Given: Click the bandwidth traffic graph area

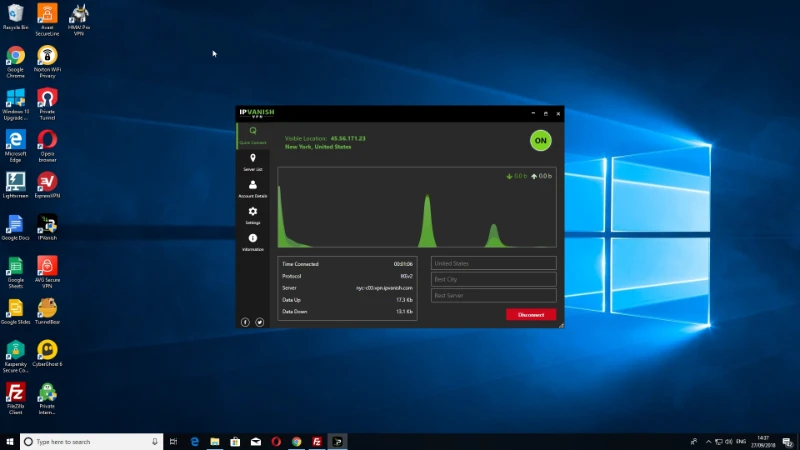Looking at the screenshot, I should pos(417,208).
